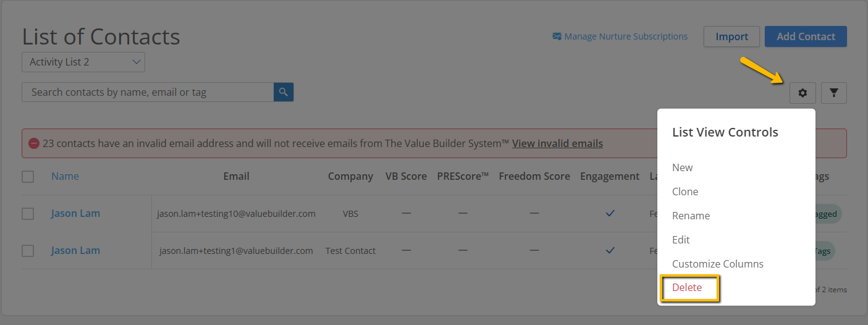Sort contacts by the Name column header

[65, 176]
